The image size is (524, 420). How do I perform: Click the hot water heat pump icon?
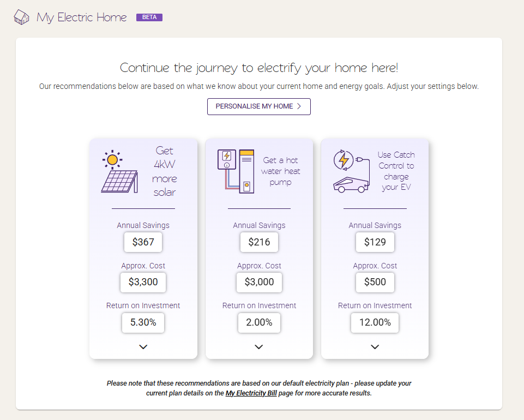(x=236, y=171)
